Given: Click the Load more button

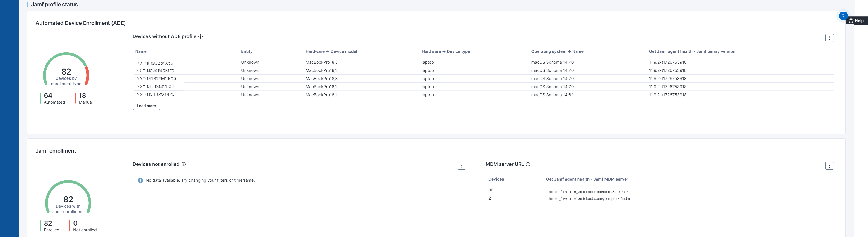Looking at the screenshot, I should [146, 106].
